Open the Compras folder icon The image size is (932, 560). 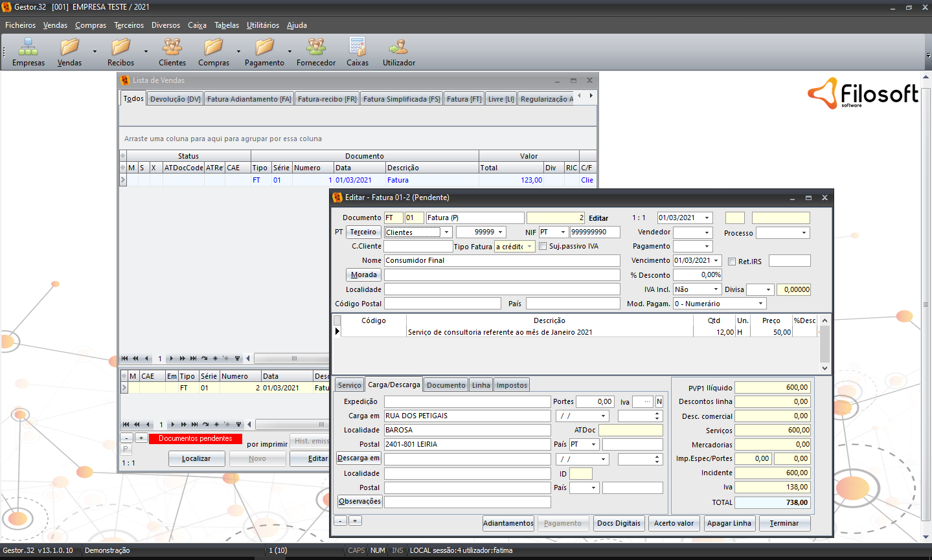pyautogui.click(x=213, y=47)
